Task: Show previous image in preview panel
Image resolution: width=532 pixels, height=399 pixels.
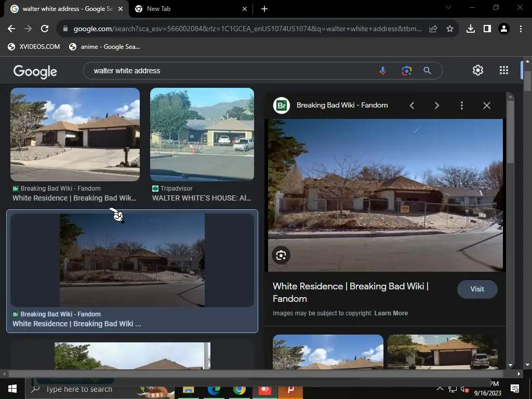Action: (412, 105)
